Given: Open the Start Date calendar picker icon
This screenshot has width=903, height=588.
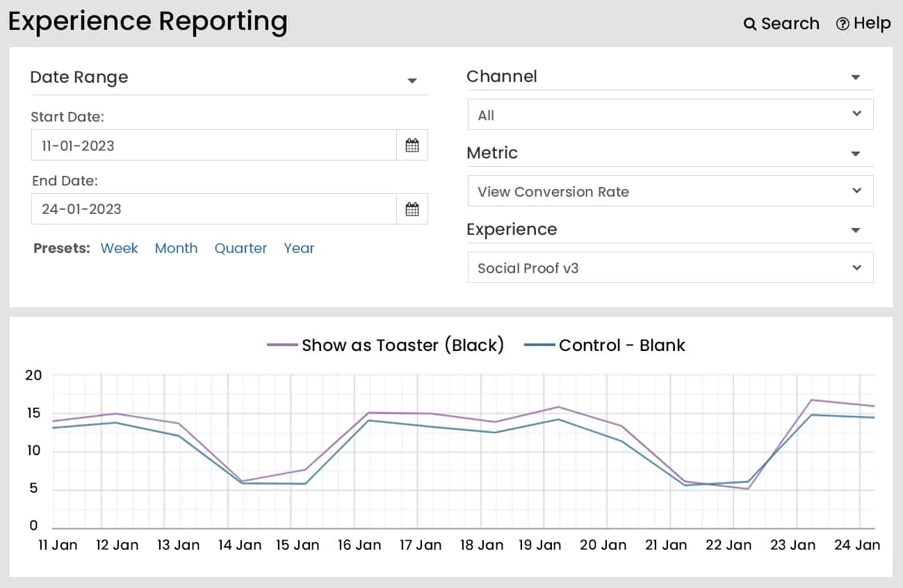Looking at the screenshot, I should click(x=412, y=145).
